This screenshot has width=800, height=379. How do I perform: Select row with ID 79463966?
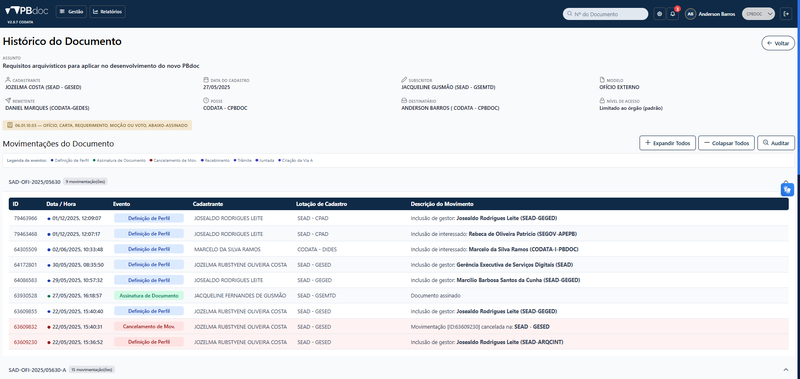(x=398, y=218)
